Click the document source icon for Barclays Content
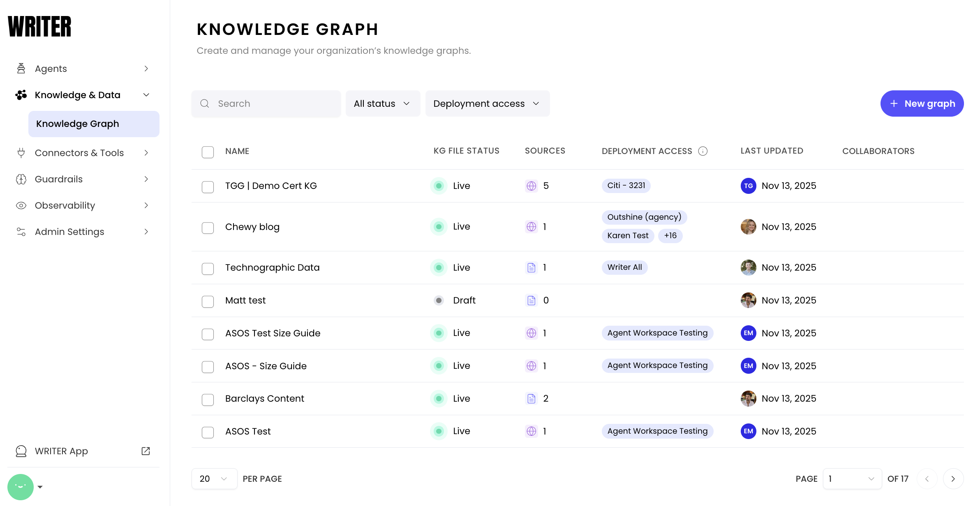 coord(531,398)
